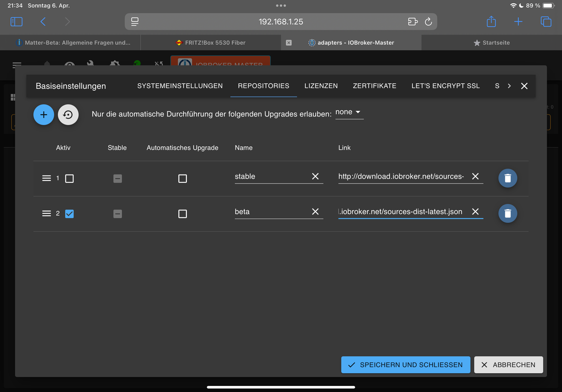562x392 pixels.
Task: Show more tabs with right chevron
Action: pos(509,86)
